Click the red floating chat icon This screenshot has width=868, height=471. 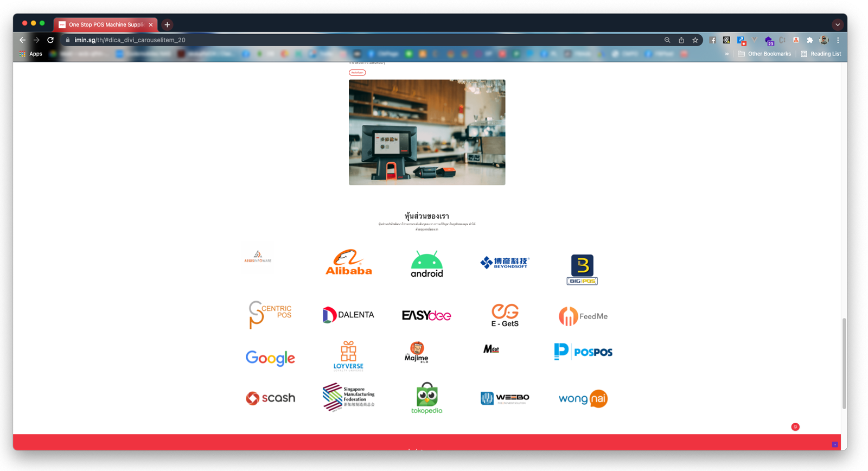(x=795, y=427)
